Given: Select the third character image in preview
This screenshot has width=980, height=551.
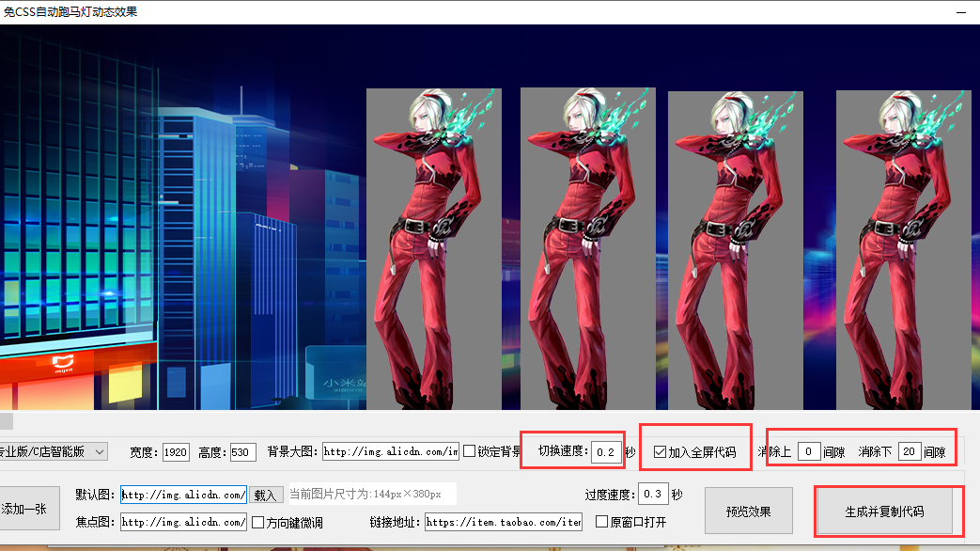Looking at the screenshot, I should coord(736,251).
